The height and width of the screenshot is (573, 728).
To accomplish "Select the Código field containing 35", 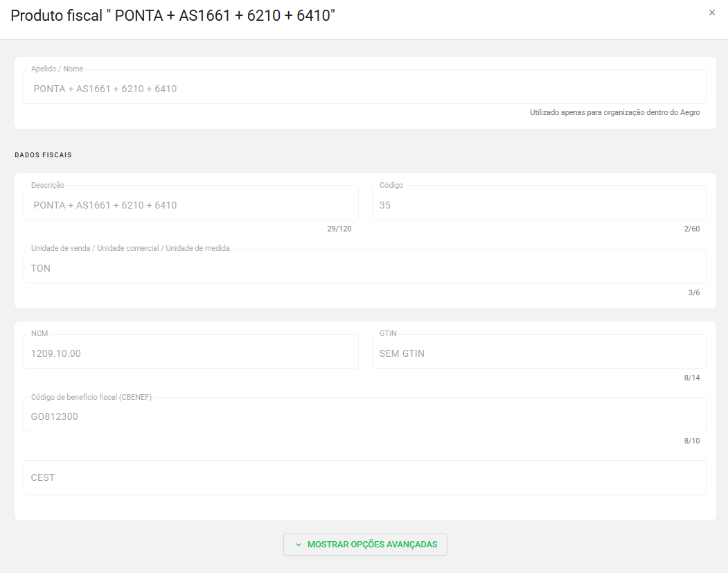I will (x=539, y=205).
